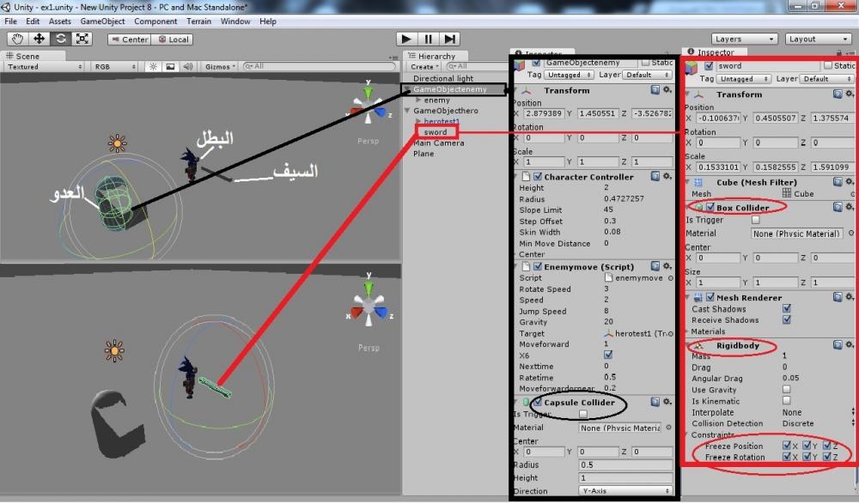Select Main Camera in Hierarchy
The height and width of the screenshot is (504, 859).
click(x=438, y=143)
